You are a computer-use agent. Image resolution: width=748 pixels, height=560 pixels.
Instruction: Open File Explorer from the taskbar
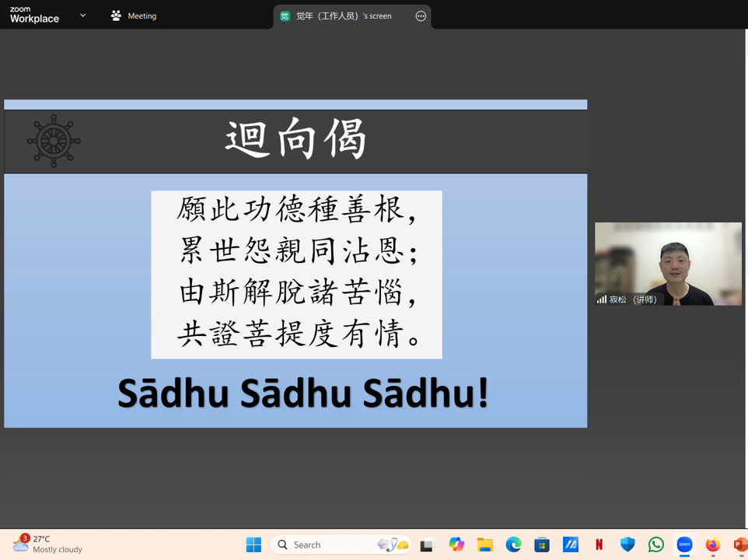click(x=485, y=544)
